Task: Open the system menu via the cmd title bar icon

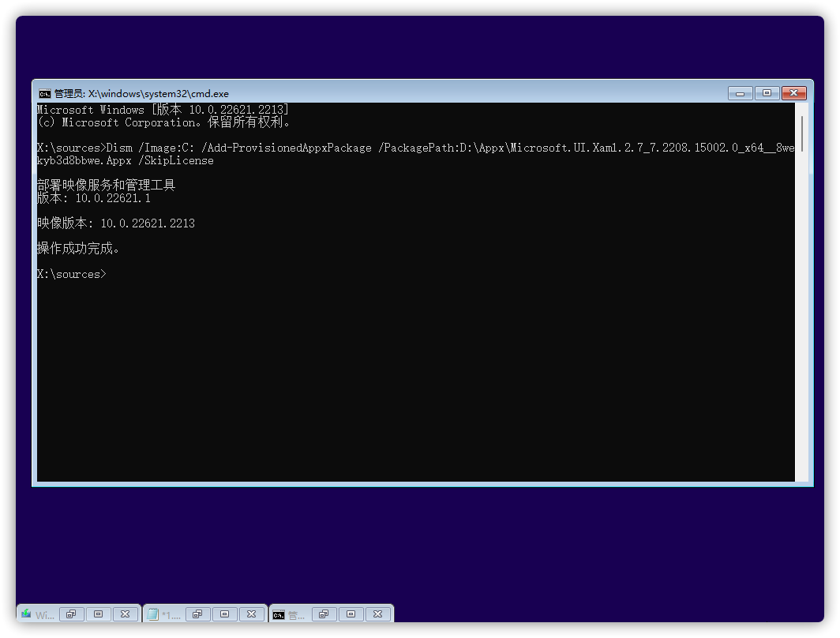Action: 45,93
